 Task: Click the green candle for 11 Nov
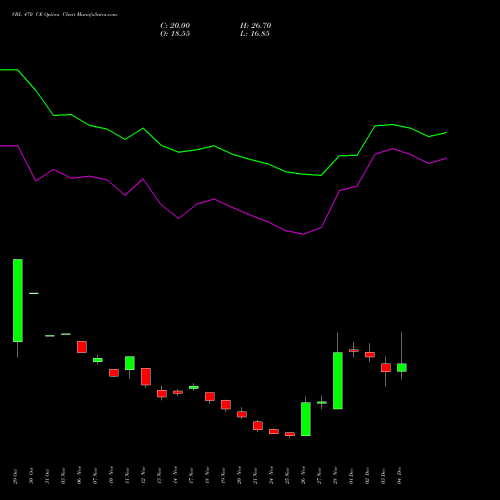point(130,363)
